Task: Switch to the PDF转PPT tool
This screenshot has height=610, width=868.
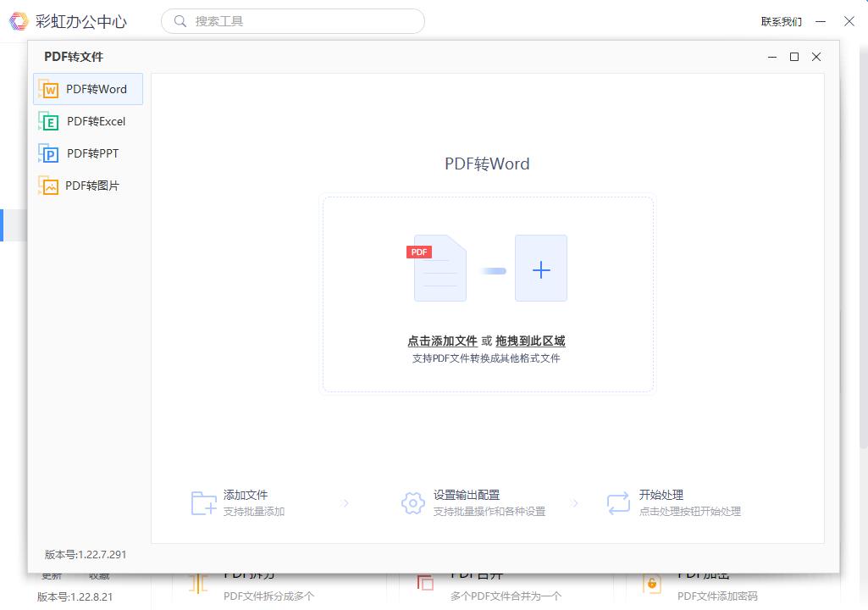Action: click(x=87, y=152)
